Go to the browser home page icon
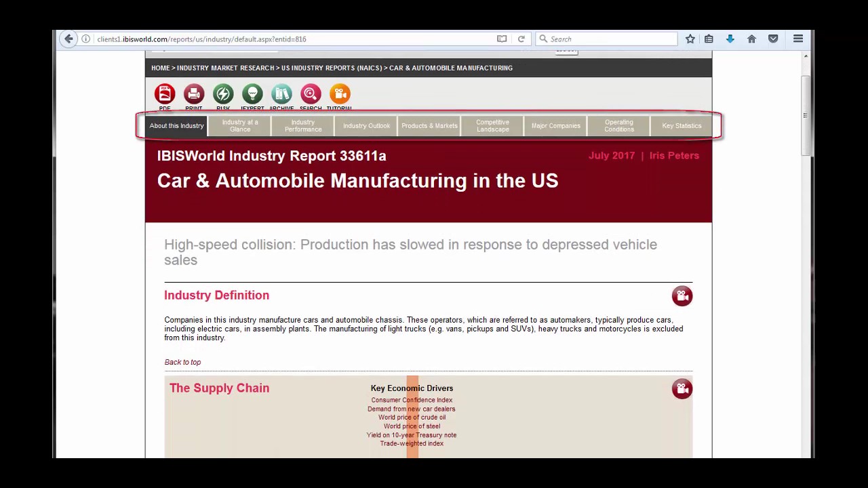Image resolution: width=868 pixels, height=488 pixels. (751, 39)
